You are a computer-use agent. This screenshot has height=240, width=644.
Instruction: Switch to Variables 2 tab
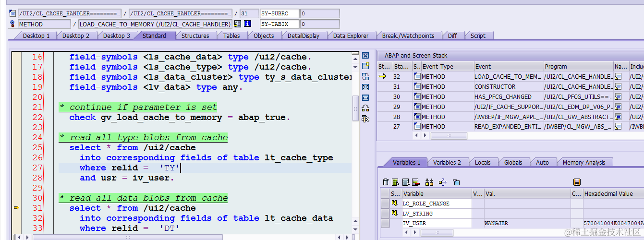[x=447, y=162]
